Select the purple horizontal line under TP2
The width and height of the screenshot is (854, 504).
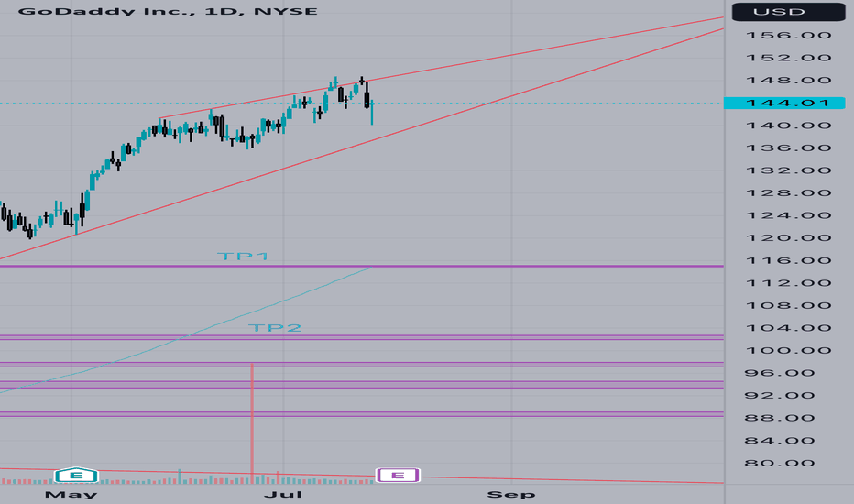362,338
